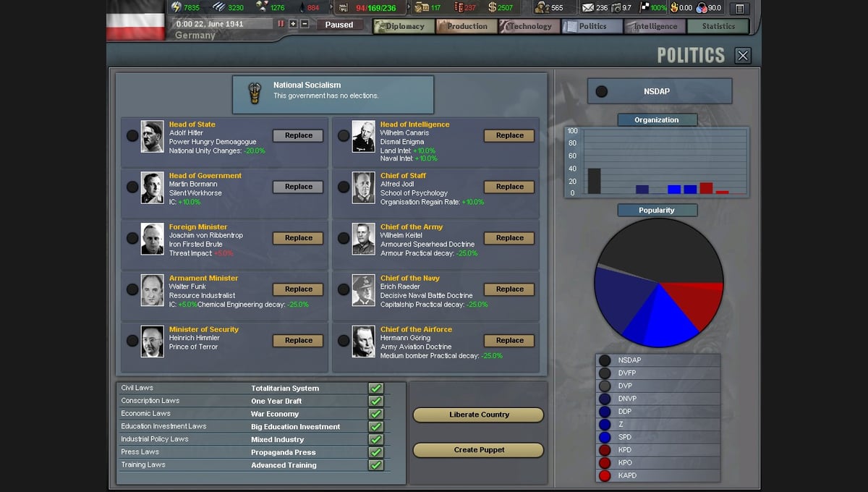Open the Diplomacy tab

pos(404,26)
